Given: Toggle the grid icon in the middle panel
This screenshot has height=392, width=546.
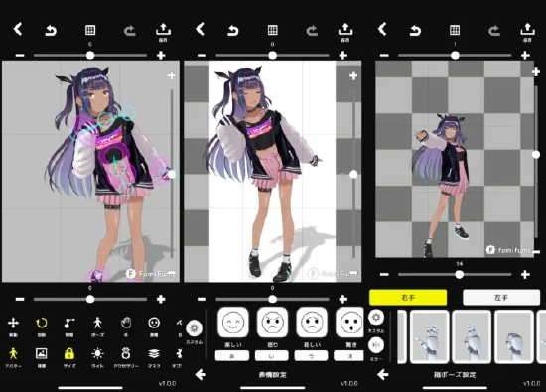Looking at the screenshot, I should pos(273,30).
